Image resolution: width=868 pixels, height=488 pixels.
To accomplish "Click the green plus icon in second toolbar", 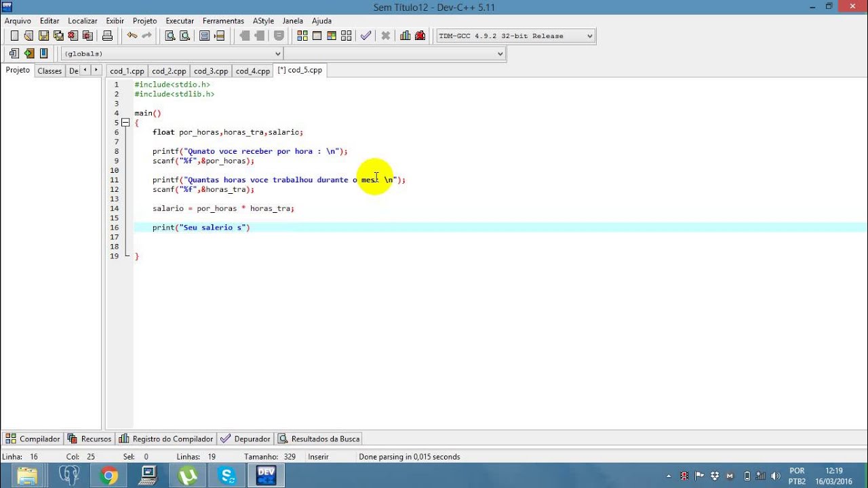I will click(x=28, y=54).
